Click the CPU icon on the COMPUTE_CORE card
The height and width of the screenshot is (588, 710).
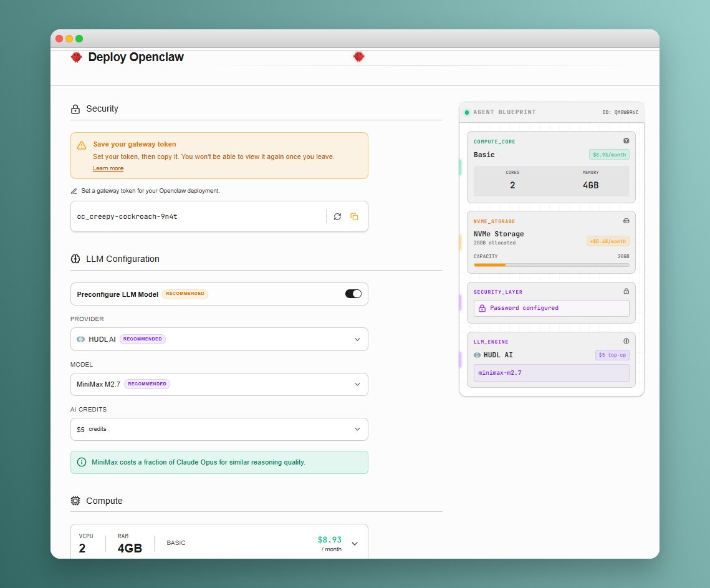(x=626, y=141)
